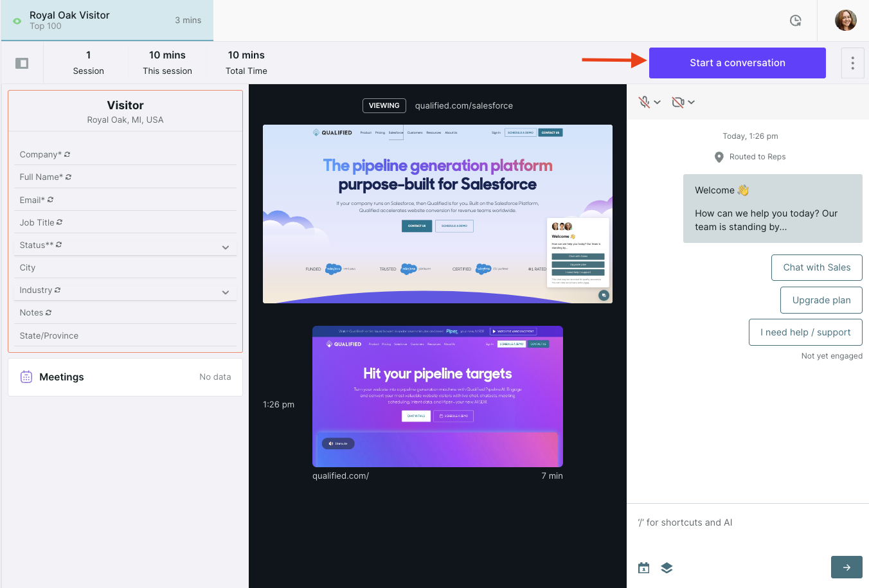Click the 1 Session stat

(x=89, y=63)
